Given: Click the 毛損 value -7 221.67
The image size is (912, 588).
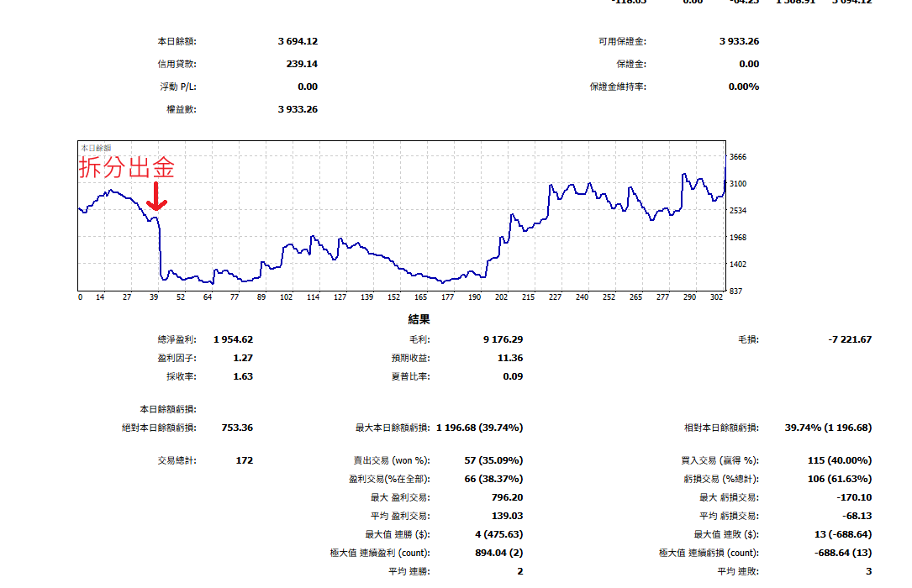Looking at the screenshot, I should click(x=850, y=339).
